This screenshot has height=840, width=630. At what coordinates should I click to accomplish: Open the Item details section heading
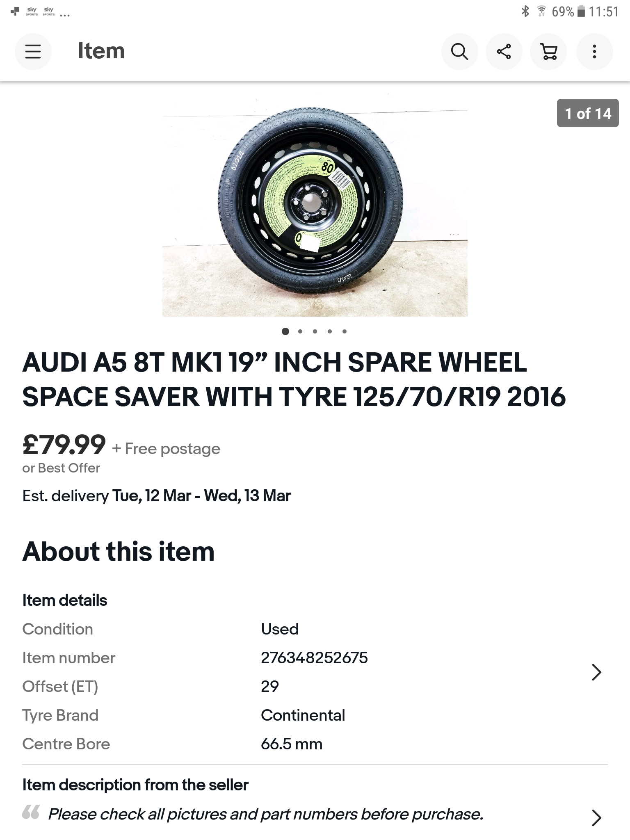coord(65,600)
